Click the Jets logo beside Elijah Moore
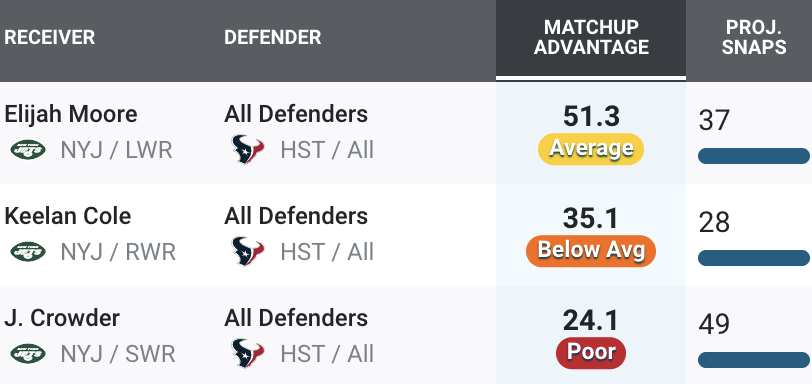The width and height of the screenshot is (812, 384). tap(28, 150)
